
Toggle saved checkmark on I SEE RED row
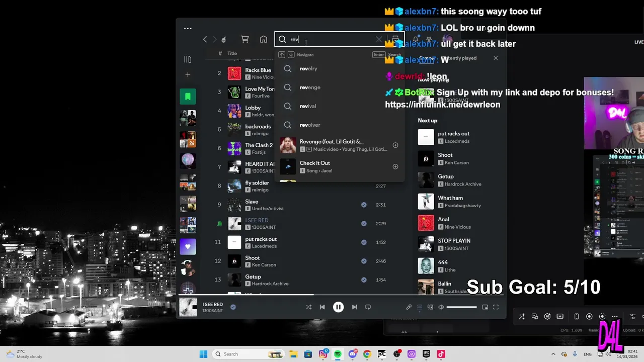coord(364,224)
